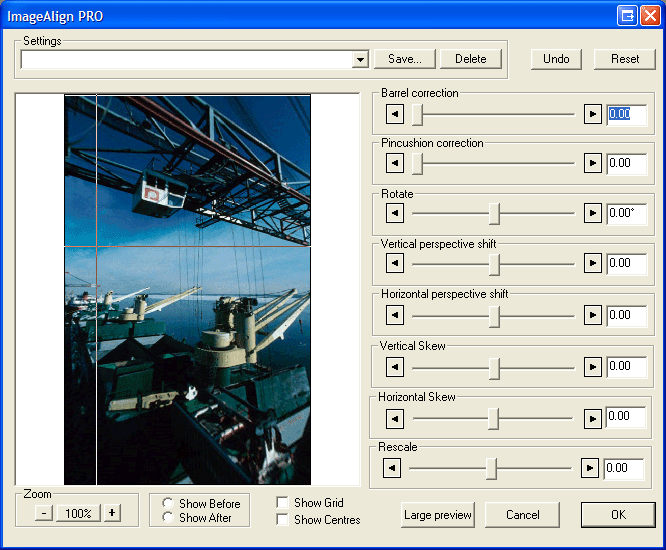Click the Reset button

pyautogui.click(x=625, y=59)
